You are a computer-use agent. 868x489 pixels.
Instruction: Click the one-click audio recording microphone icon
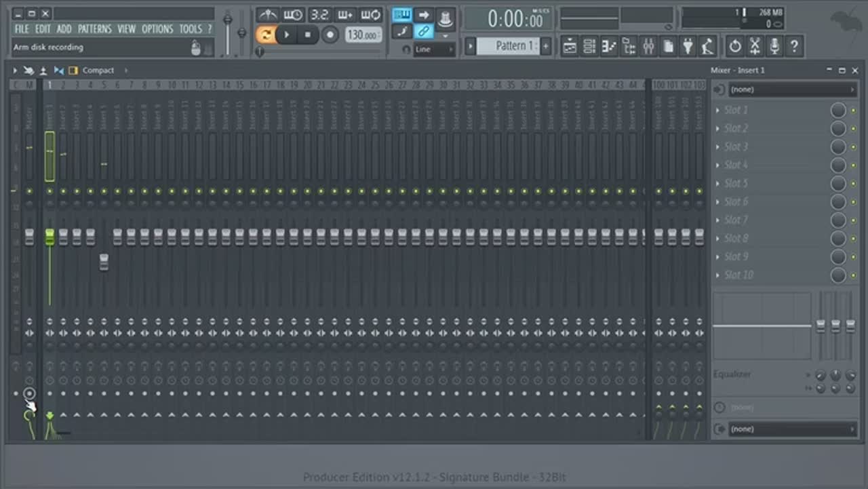click(774, 46)
